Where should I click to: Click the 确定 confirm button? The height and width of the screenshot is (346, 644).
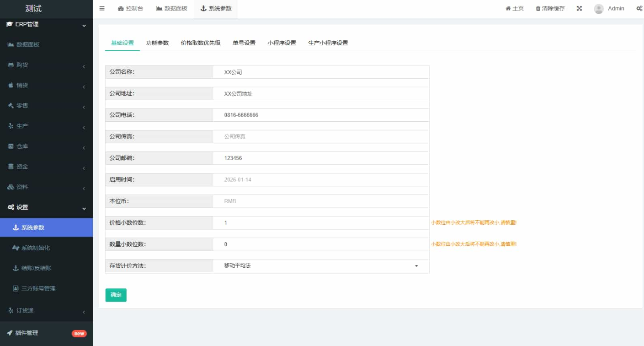point(116,295)
